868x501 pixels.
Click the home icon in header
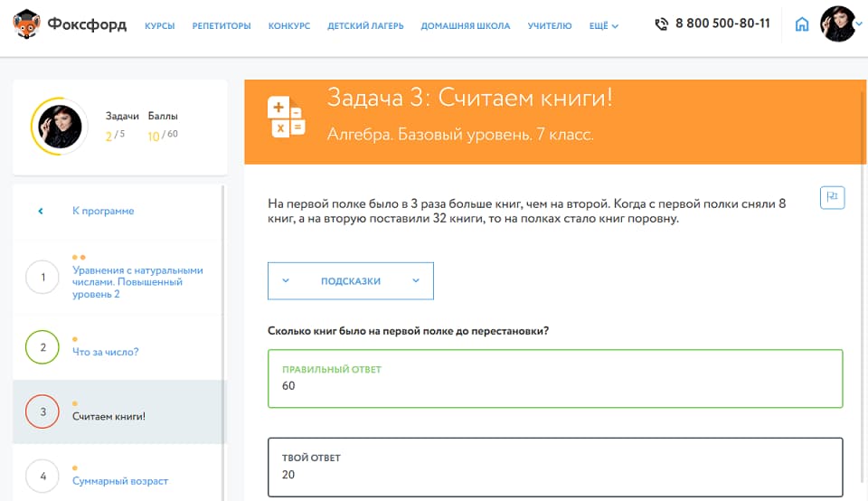(801, 24)
